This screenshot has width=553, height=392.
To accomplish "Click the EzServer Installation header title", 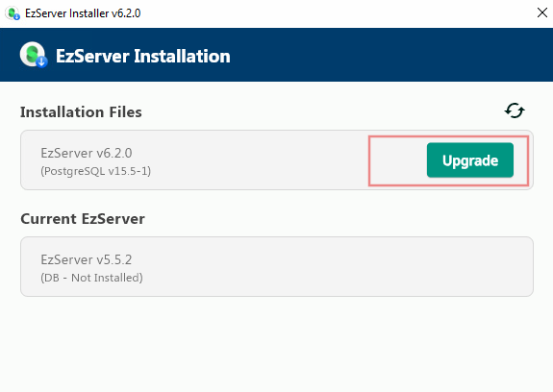I will [143, 56].
